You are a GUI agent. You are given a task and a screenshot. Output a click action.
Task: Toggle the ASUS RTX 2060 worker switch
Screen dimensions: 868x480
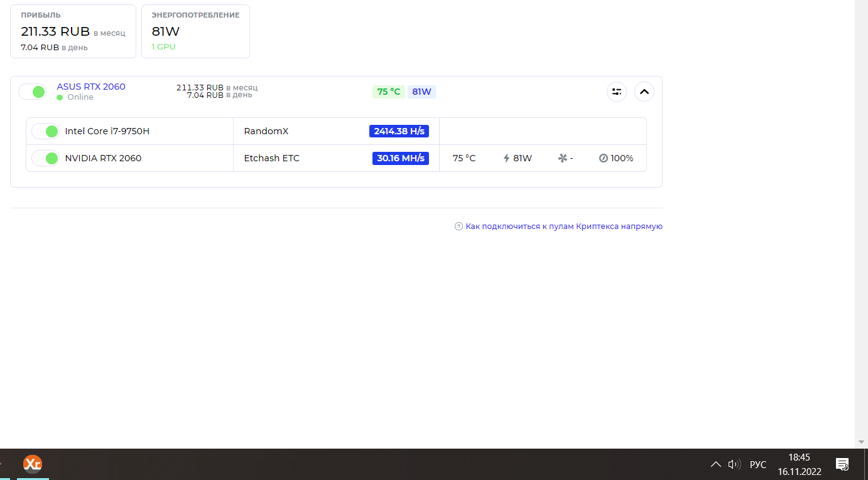(x=33, y=92)
